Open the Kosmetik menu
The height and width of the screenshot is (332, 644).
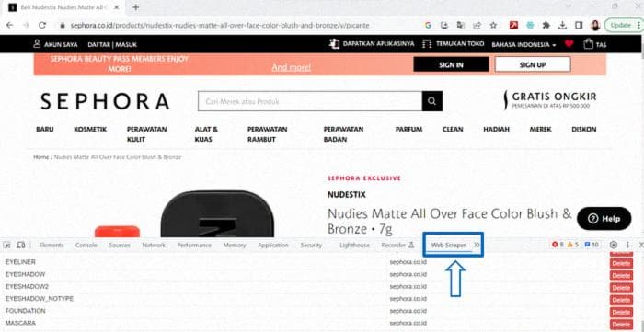click(x=90, y=130)
